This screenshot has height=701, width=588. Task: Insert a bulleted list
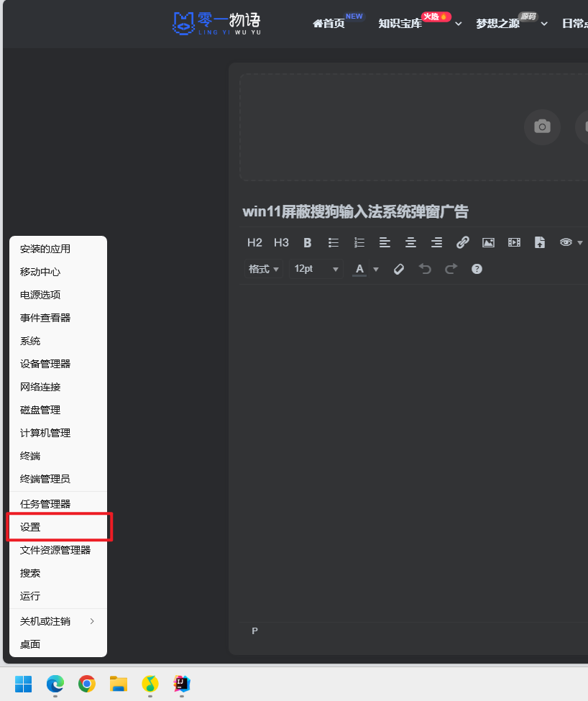(334, 242)
